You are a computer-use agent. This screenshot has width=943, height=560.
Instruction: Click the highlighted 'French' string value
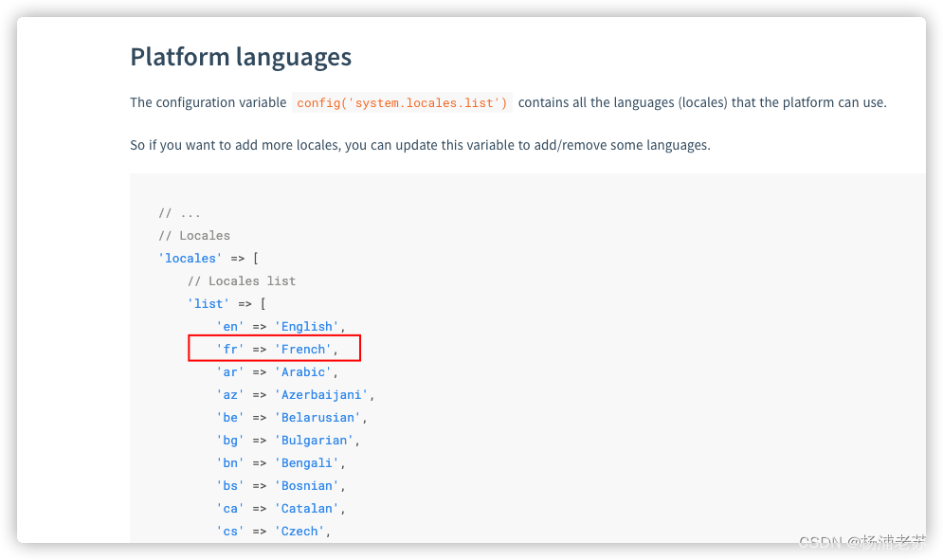[302, 350]
